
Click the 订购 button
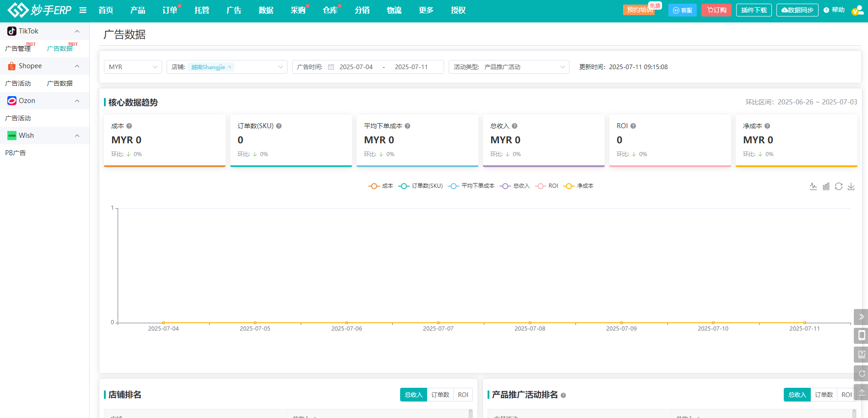[x=716, y=10]
